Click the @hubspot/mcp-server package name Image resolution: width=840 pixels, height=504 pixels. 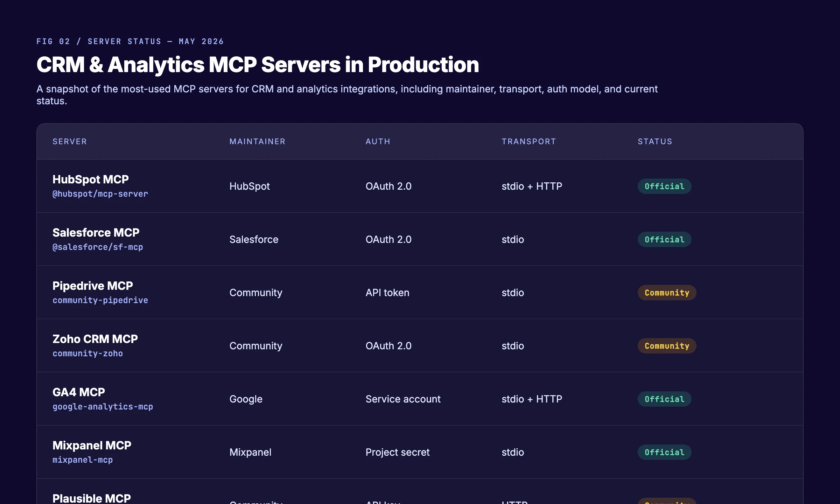tap(100, 194)
